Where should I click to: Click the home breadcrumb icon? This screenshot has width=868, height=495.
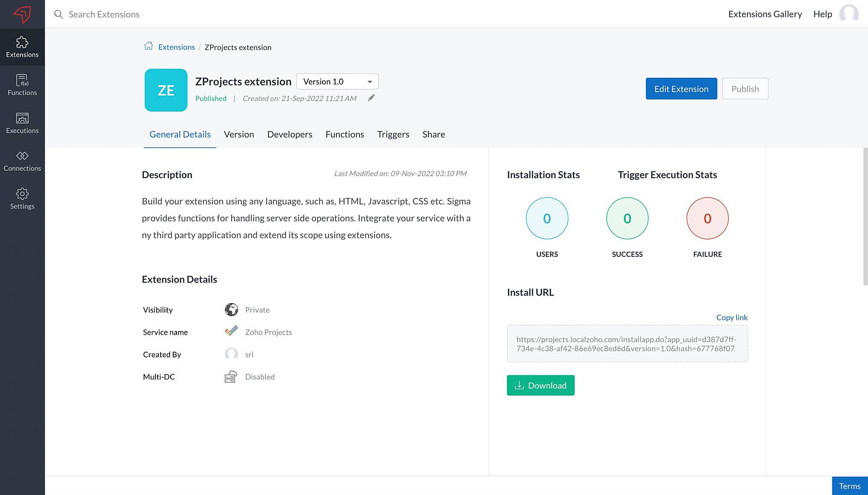click(x=148, y=46)
